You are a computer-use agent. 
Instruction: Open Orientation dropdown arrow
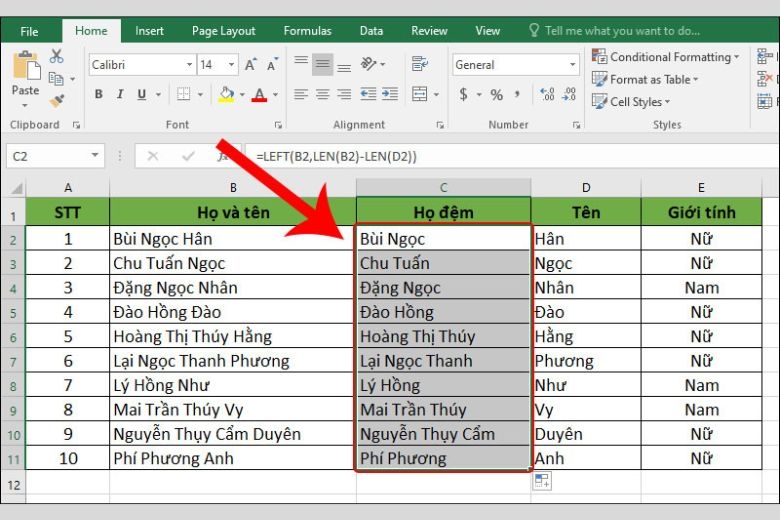383,65
